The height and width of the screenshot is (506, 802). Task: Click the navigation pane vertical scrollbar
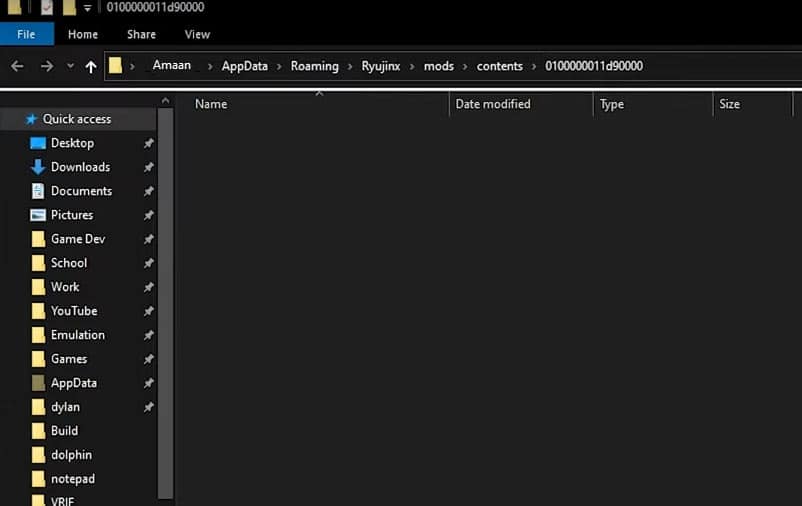click(x=165, y=300)
